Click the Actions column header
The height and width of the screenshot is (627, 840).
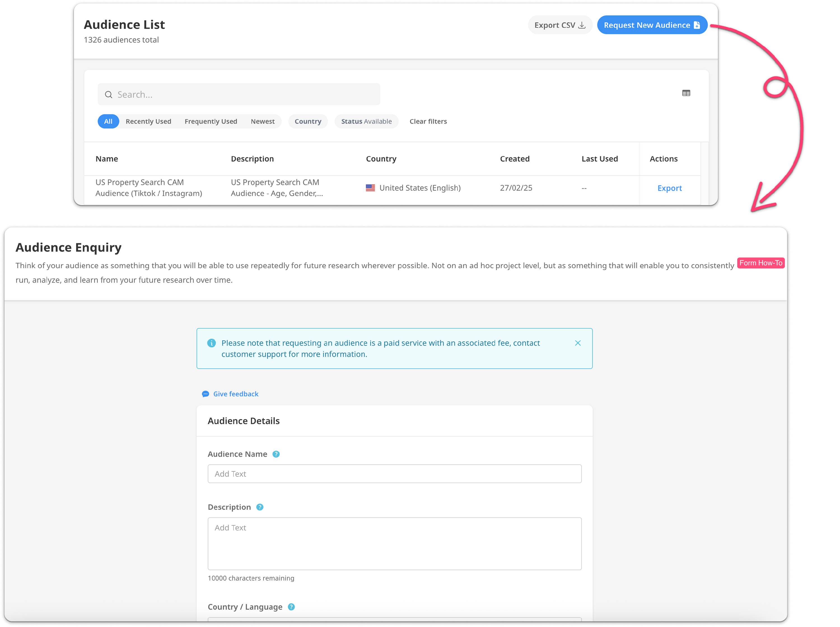(x=663, y=159)
